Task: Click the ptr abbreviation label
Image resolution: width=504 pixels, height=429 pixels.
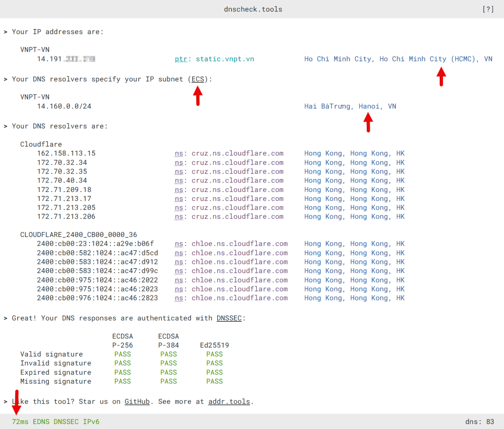Action: point(181,59)
